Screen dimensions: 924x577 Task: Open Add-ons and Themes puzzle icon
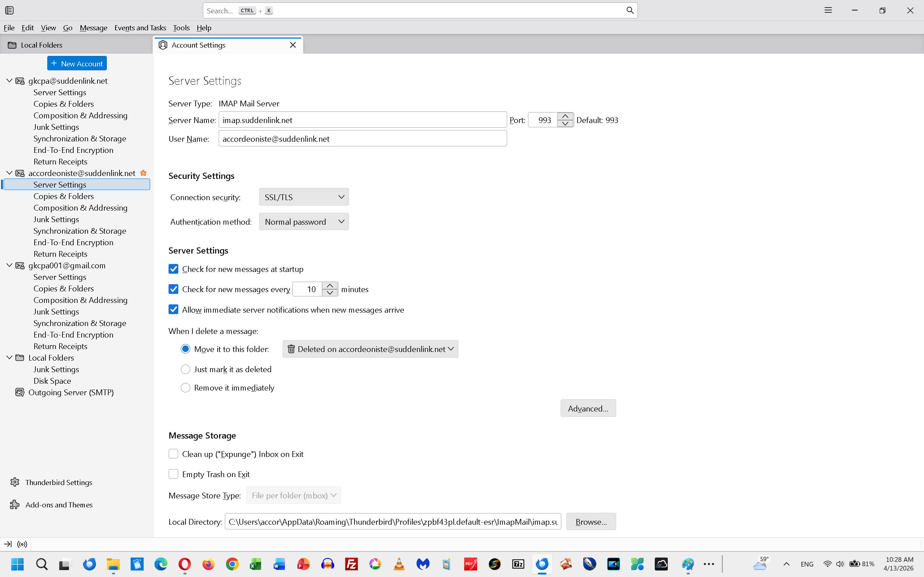14,505
